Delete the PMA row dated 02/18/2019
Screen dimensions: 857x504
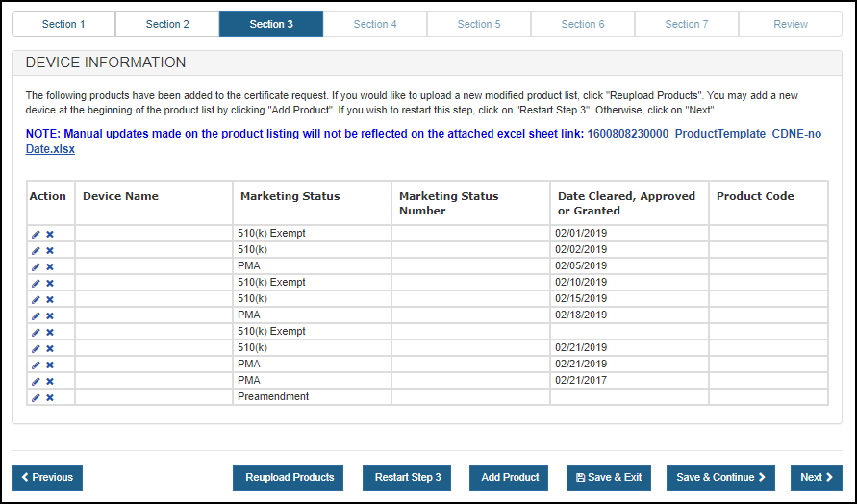pyautogui.click(x=50, y=315)
